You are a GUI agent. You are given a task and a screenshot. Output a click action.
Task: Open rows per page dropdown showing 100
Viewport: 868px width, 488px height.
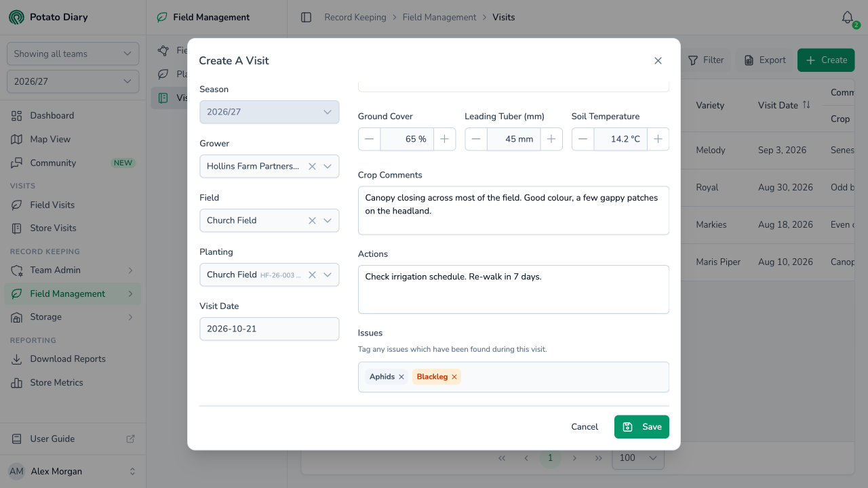tap(638, 458)
